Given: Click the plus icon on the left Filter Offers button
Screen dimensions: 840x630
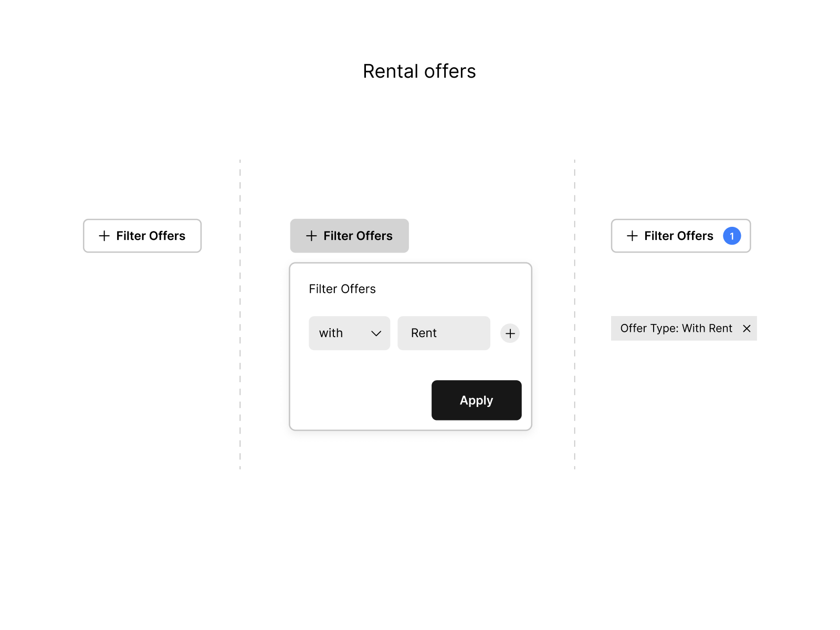Looking at the screenshot, I should [x=104, y=236].
